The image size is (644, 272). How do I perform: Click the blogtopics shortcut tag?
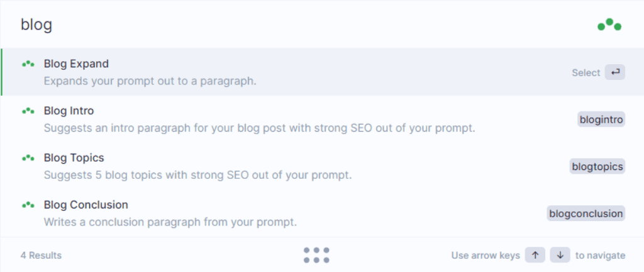tap(597, 166)
